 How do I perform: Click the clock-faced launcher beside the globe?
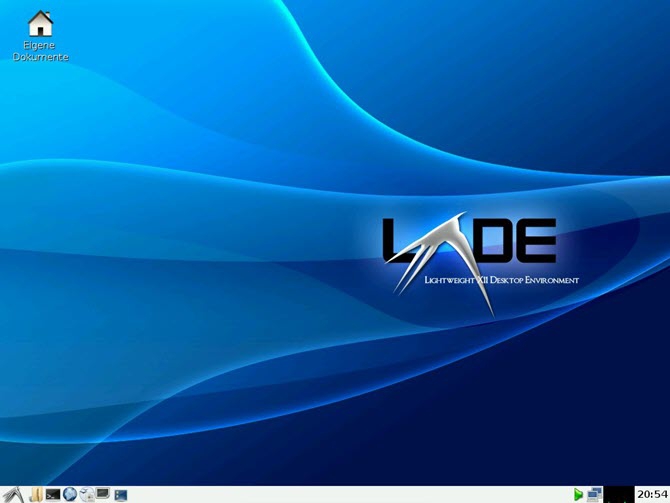point(87,494)
